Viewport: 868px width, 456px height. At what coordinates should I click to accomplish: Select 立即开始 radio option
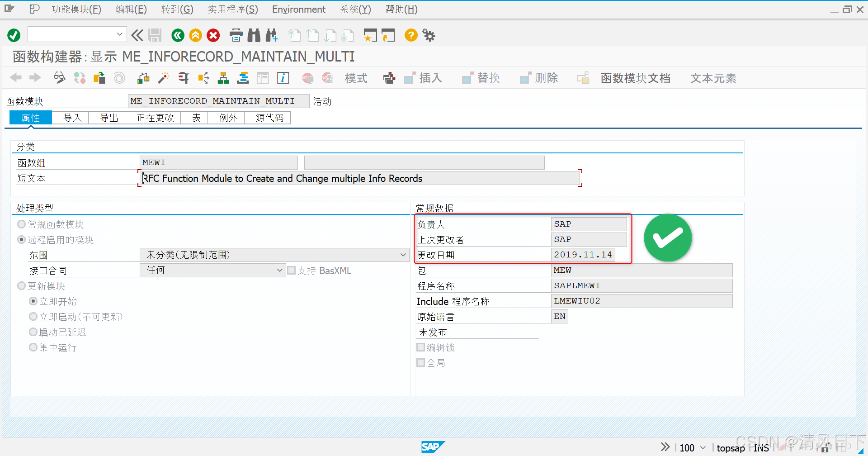point(33,301)
